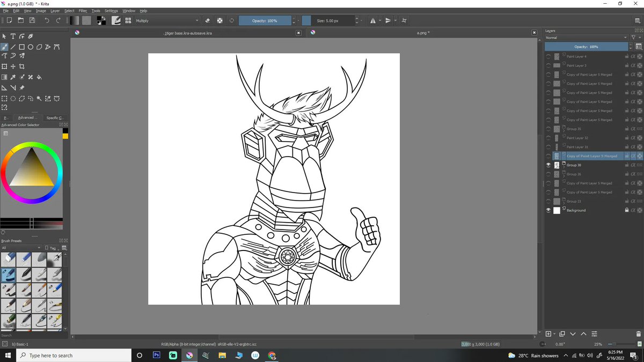Hide the Background layer
Screen dimensions: 644x362
548,210
